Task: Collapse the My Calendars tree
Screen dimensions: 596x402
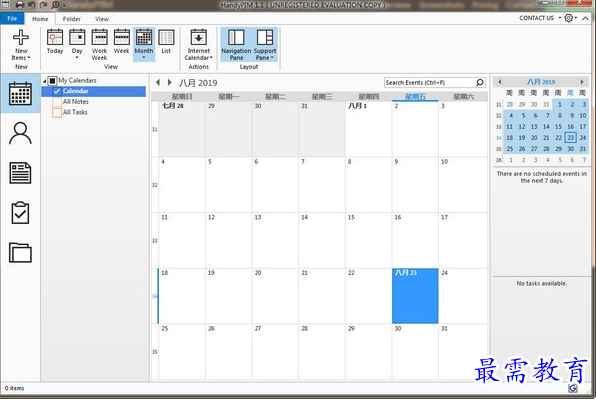Action: coord(44,81)
